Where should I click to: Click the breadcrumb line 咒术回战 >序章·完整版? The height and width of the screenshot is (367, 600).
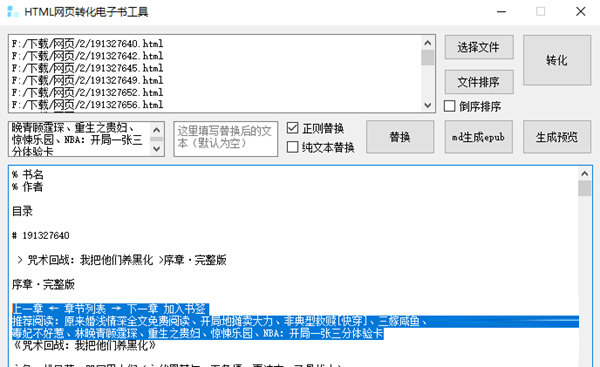pos(121,260)
